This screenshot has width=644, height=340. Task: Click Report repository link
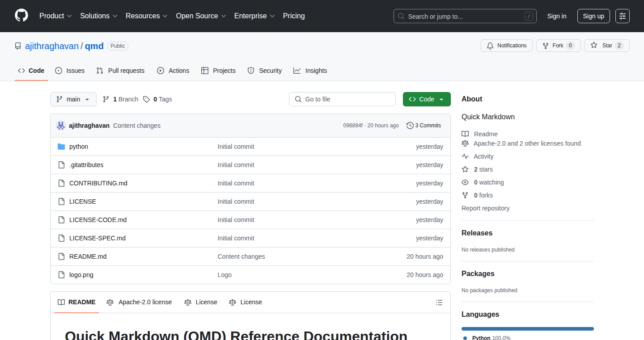click(x=485, y=208)
